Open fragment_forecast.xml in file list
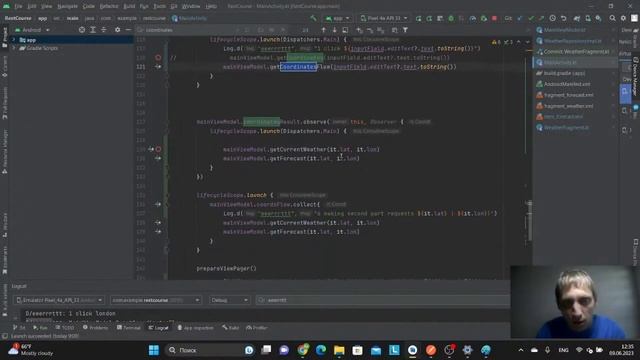Viewport: 640px width, 360px height. (x=568, y=95)
